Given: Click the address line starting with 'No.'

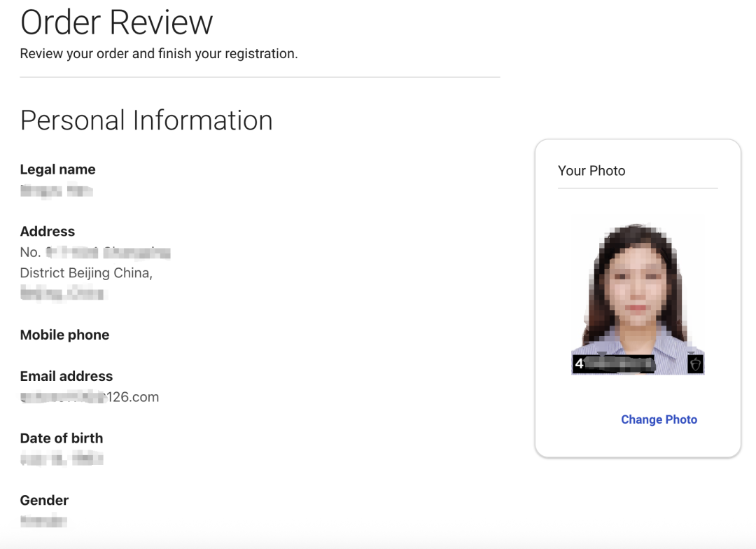Looking at the screenshot, I should click(95, 253).
